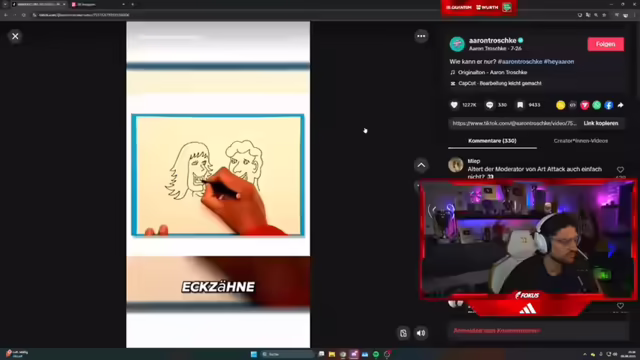The height and width of the screenshot is (360, 640).
Task: Click the comment login field at bottom
Action: pos(538,331)
